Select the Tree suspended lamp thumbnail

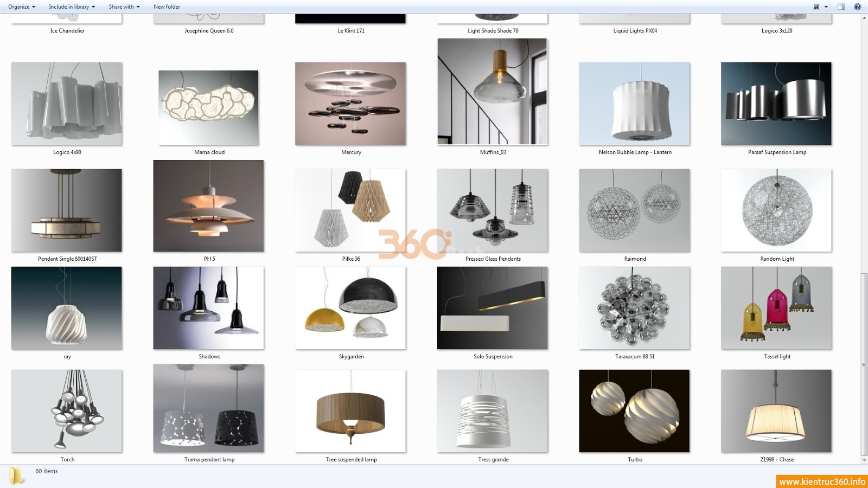pos(350,411)
